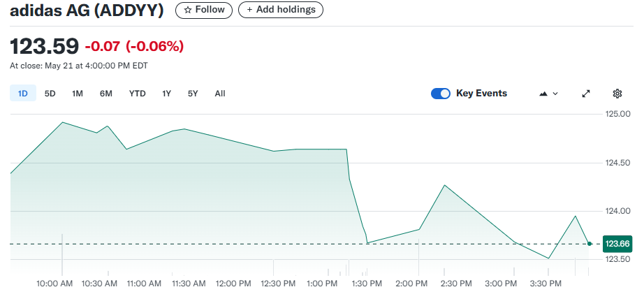Click the 1:00 PM axis label

[322, 284]
